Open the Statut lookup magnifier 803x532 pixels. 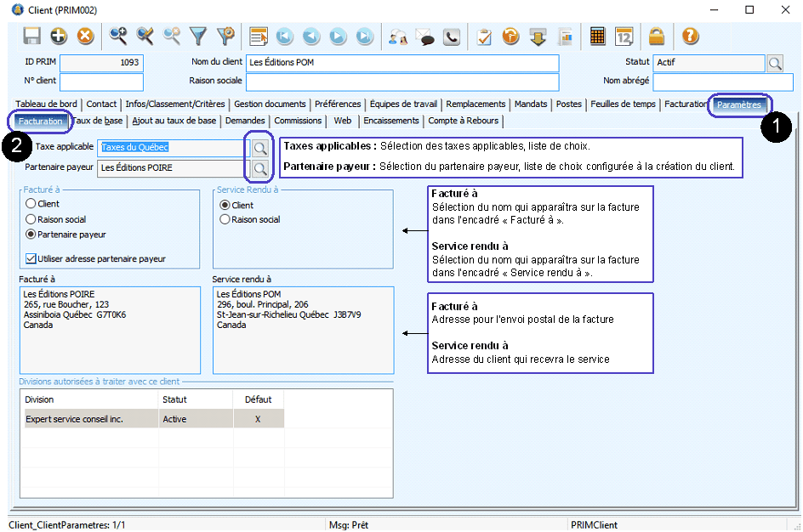(774, 63)
